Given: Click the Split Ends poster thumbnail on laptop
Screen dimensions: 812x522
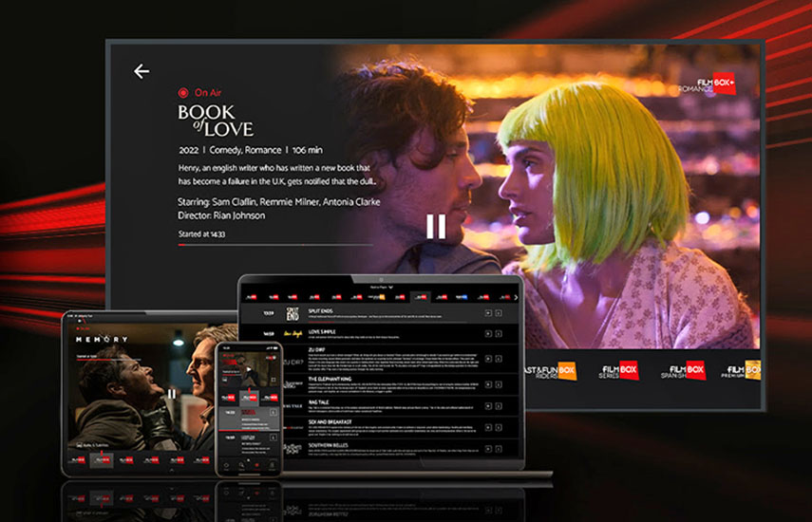Looking at the screenshot, I should (293, 313).
